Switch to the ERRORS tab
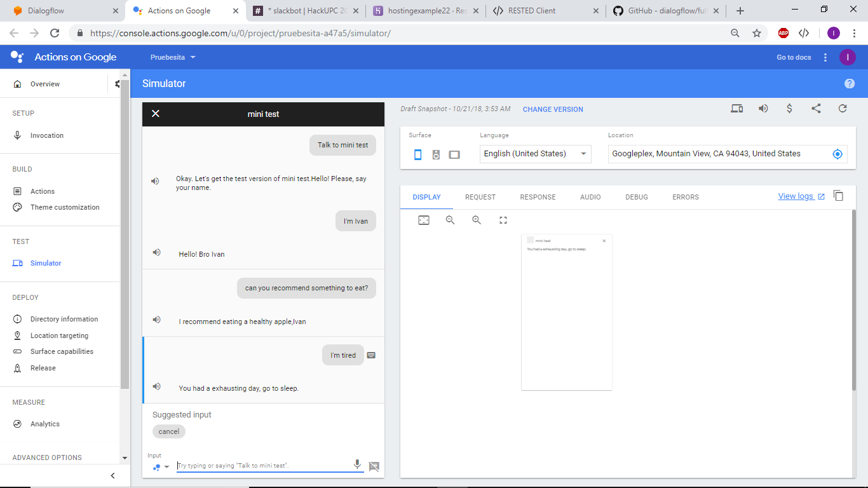 pos(686,197)
